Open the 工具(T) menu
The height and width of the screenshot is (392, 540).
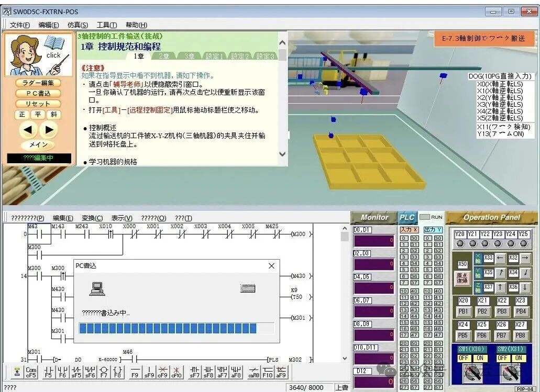(107, 25)
